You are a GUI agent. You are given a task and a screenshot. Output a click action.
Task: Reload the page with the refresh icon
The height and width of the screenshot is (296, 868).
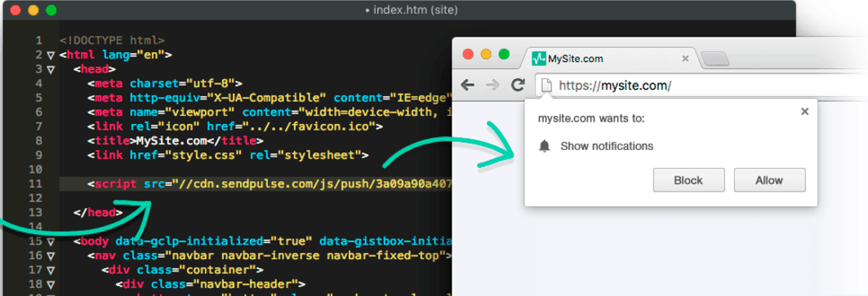(518, 85)
